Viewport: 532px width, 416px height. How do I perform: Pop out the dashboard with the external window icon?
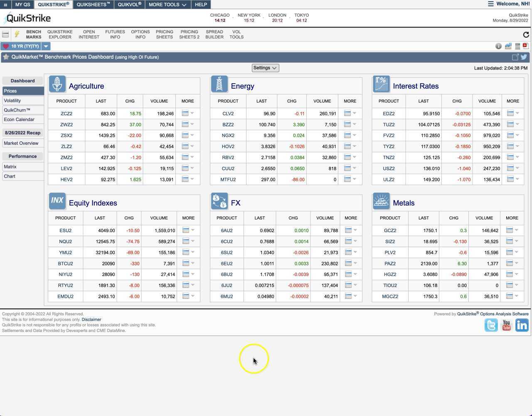tap(515, 57)
